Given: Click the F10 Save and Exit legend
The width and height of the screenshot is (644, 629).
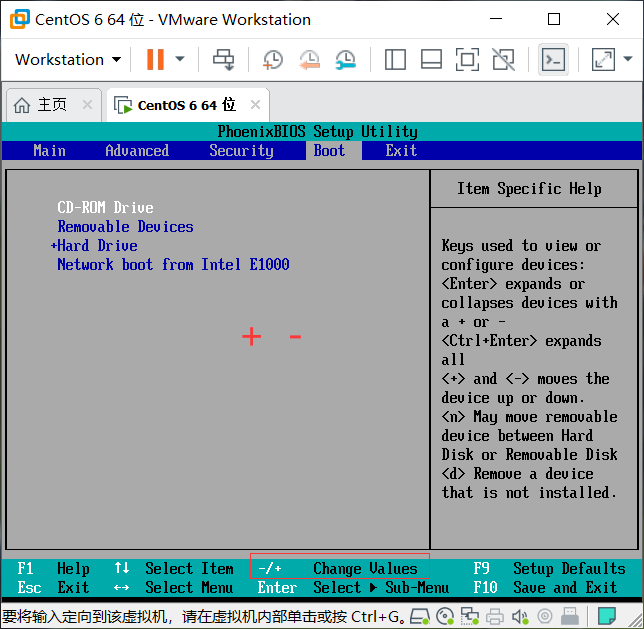Looking at the screenshot, I should click(545, 588).
